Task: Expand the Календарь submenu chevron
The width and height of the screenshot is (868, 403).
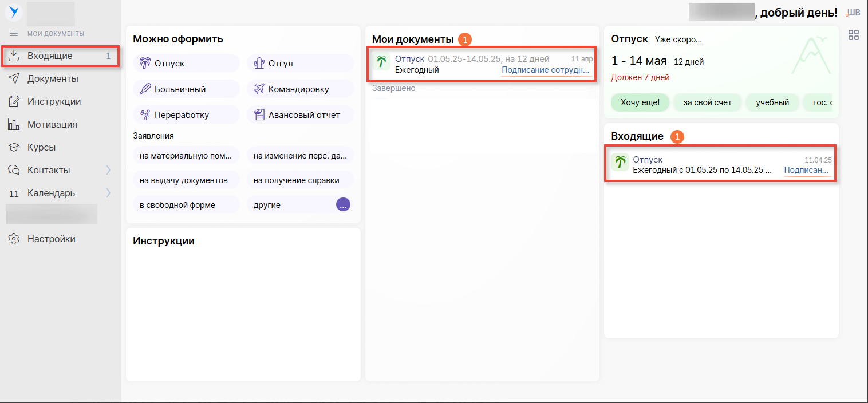Action: pos(108,193)
